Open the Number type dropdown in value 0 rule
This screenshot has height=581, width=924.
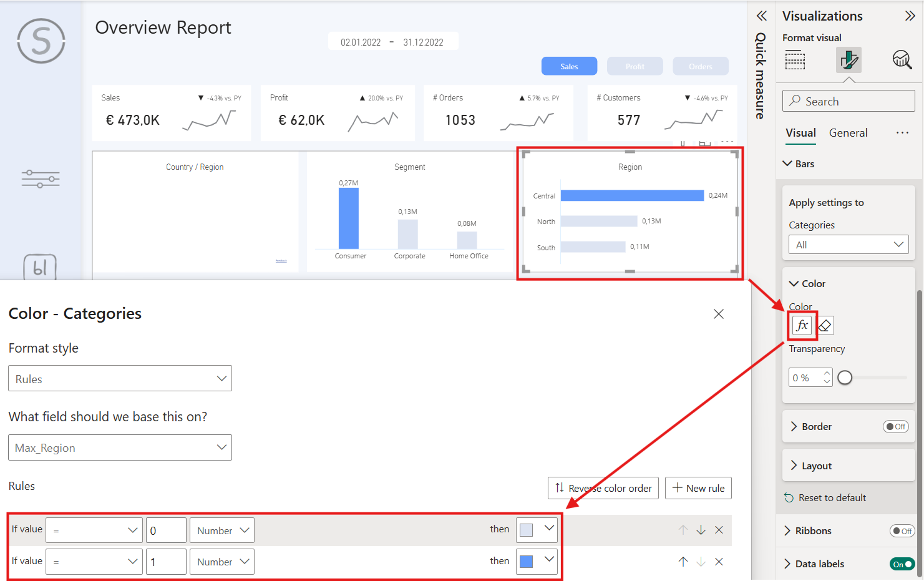click(x=222, y=530)
